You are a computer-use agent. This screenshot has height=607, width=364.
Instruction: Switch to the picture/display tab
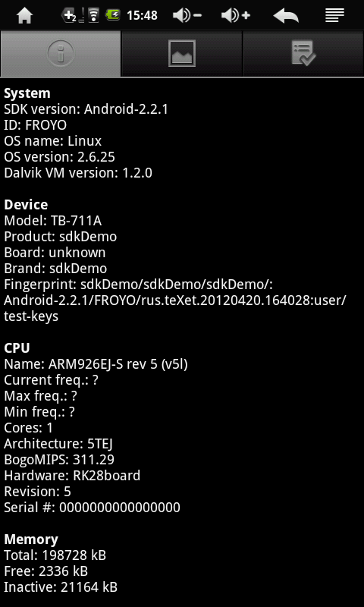[x=182, y=53]
